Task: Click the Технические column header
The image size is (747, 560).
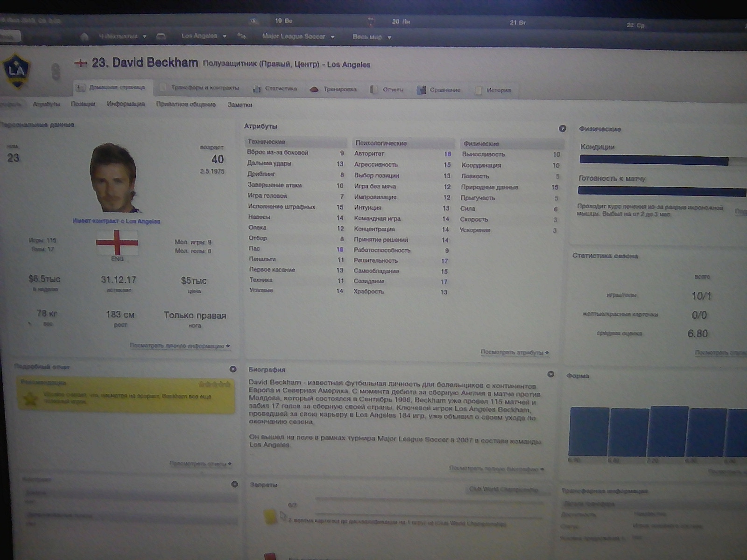Action: 296,142
